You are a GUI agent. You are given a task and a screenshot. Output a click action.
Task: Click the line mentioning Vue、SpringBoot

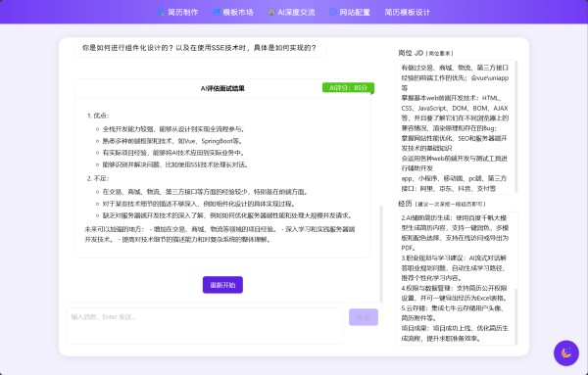[172, 141]
